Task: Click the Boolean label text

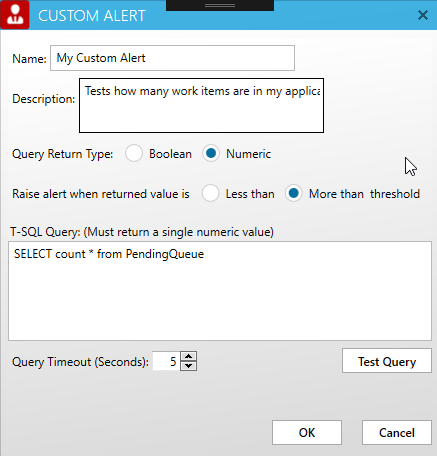Action: (x=170, y=154)
